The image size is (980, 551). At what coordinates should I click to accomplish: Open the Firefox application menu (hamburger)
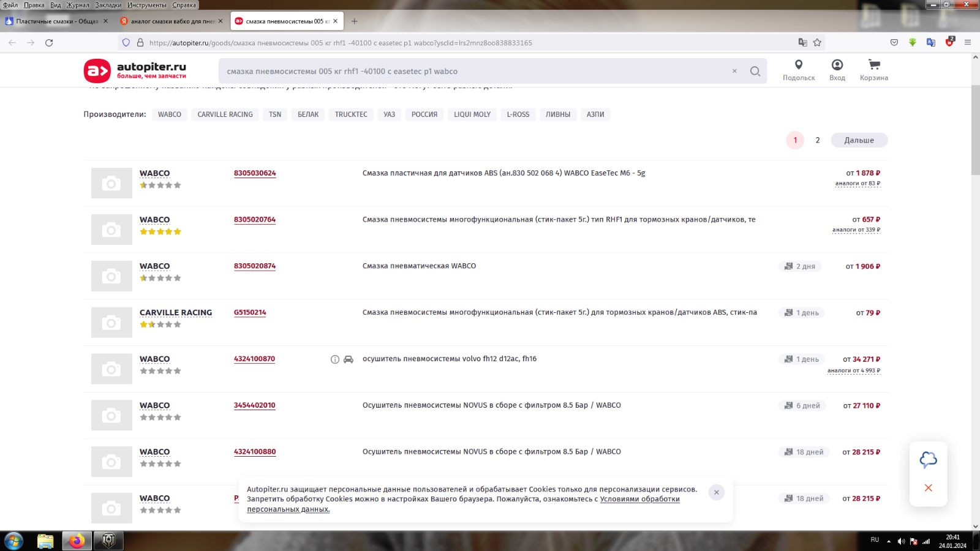[968, 43]
